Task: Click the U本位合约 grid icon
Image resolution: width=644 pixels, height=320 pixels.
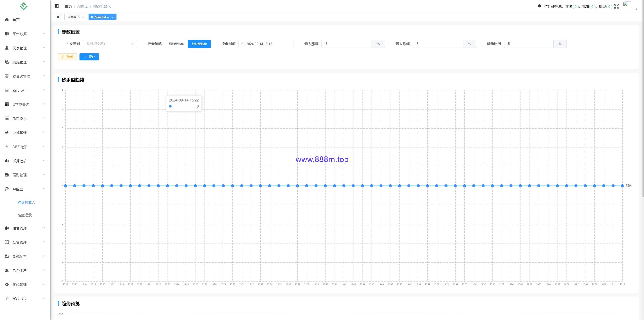Action: click(7, 104)
